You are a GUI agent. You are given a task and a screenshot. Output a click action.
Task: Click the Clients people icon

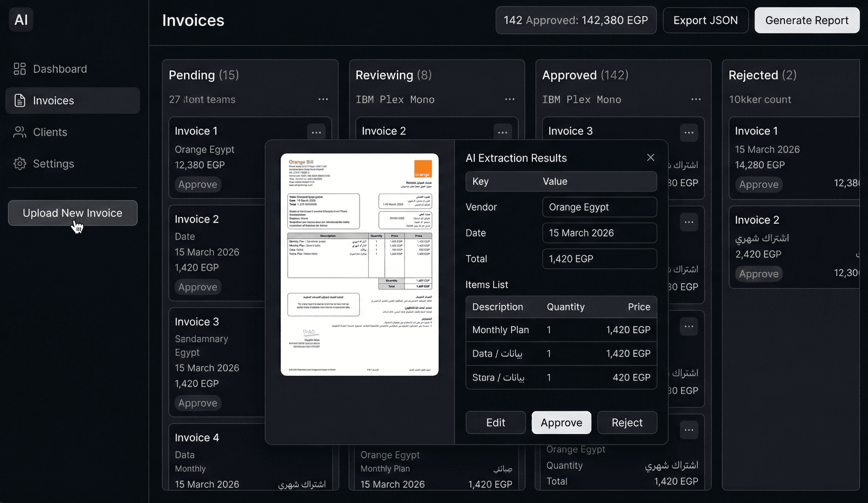(20, 132)
